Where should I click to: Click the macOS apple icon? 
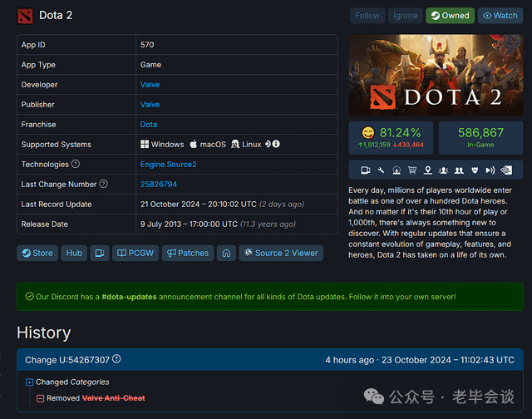point(194,144)
